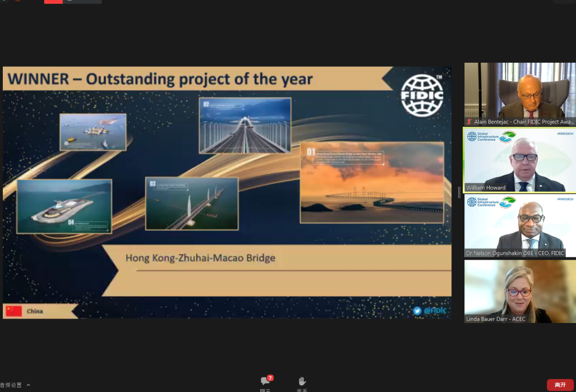Click the bridge roadway photo labeled 02
This screenshot has height=392, width=576.
(245, 125)
